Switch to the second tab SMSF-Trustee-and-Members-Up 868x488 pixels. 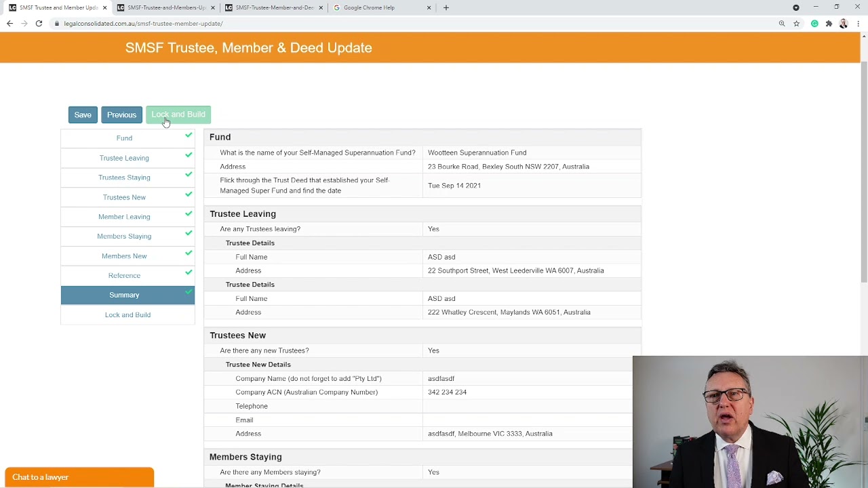pyautogui.click(x=166, y=7)
